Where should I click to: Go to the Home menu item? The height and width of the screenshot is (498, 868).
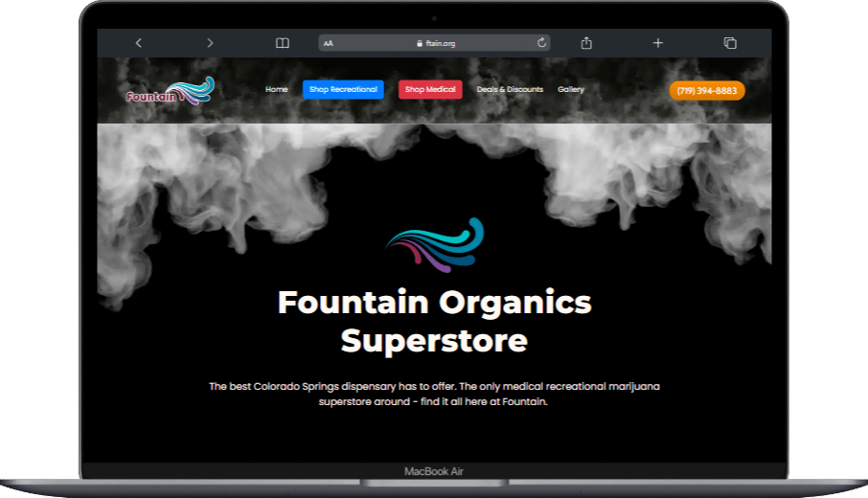pos(276,90)
